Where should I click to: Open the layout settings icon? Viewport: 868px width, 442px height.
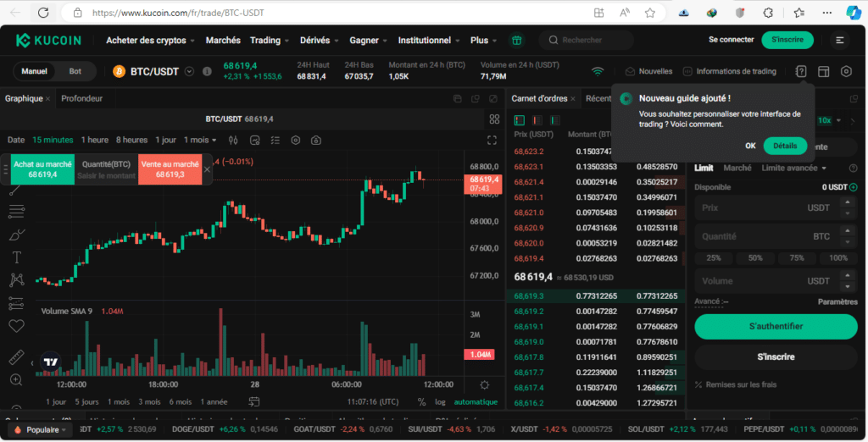click(824, 71)
